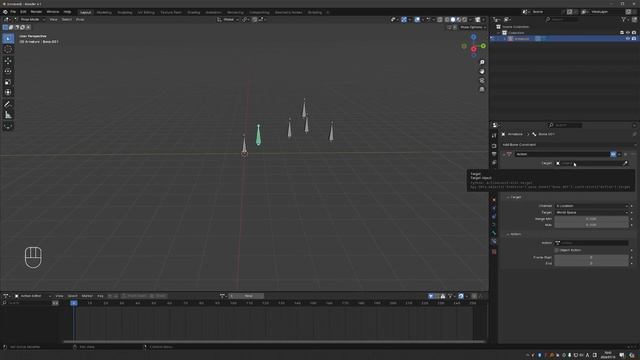640x360 pixels.
Task: Adjust the Frame Start value field
Action: pos(591,258)
